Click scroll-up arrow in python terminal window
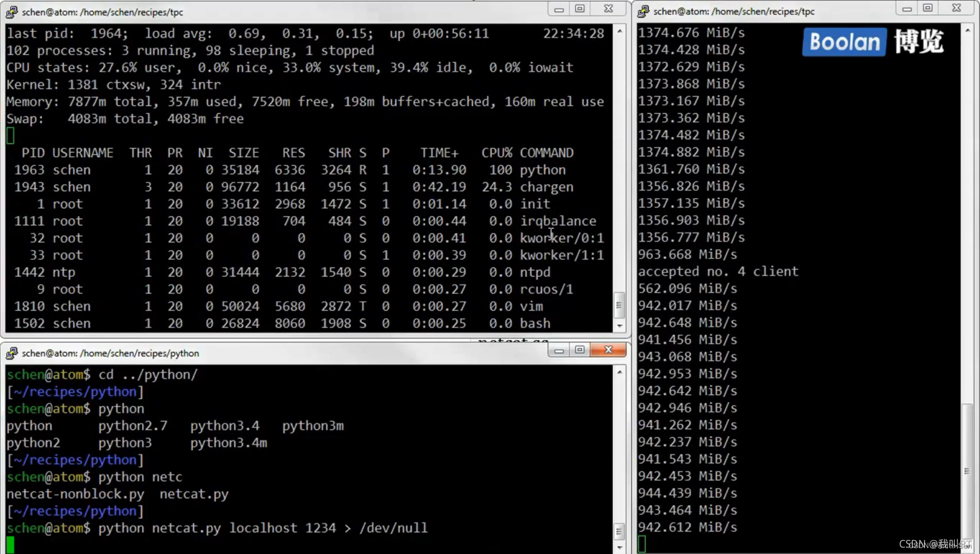This screenshot has width=980, height=554. coord(619,372)
